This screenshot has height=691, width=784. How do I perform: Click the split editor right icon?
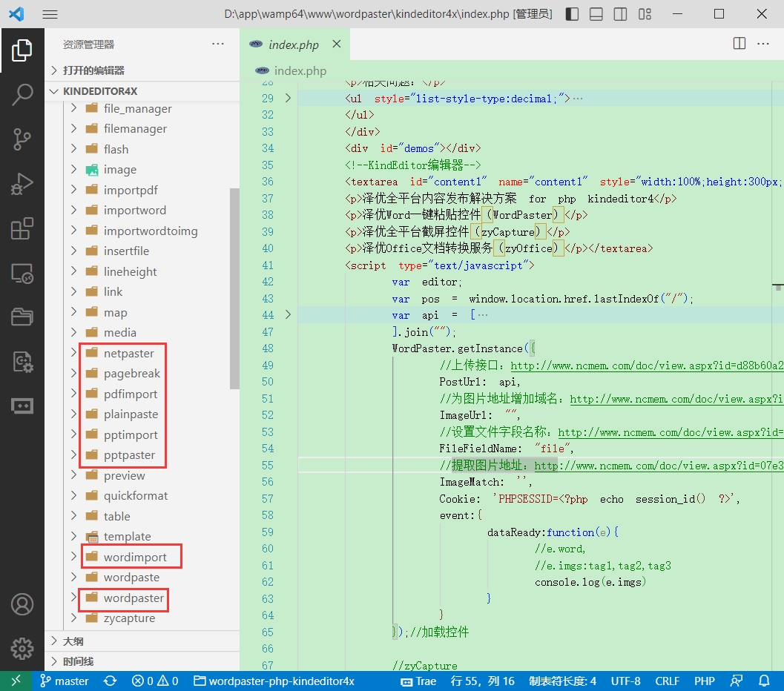(x=739, y=44)
